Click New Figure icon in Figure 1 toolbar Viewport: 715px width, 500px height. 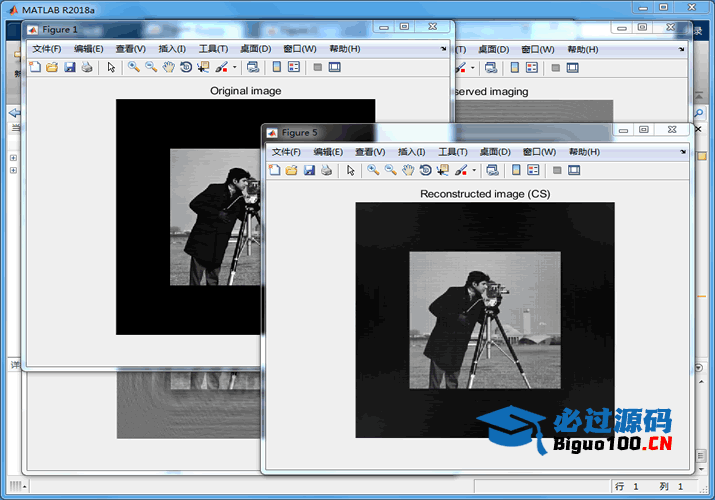[35, 67]
